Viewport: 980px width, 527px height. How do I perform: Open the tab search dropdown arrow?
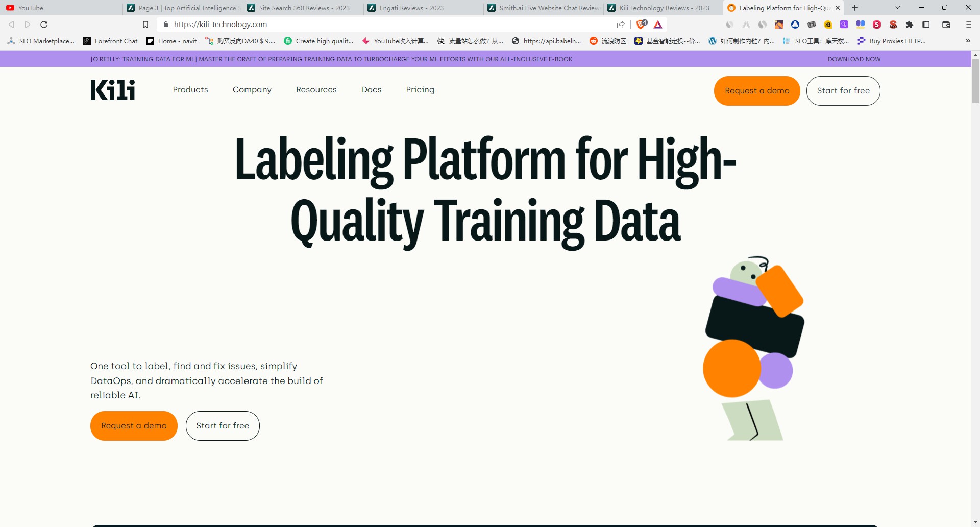pos(898,8)
